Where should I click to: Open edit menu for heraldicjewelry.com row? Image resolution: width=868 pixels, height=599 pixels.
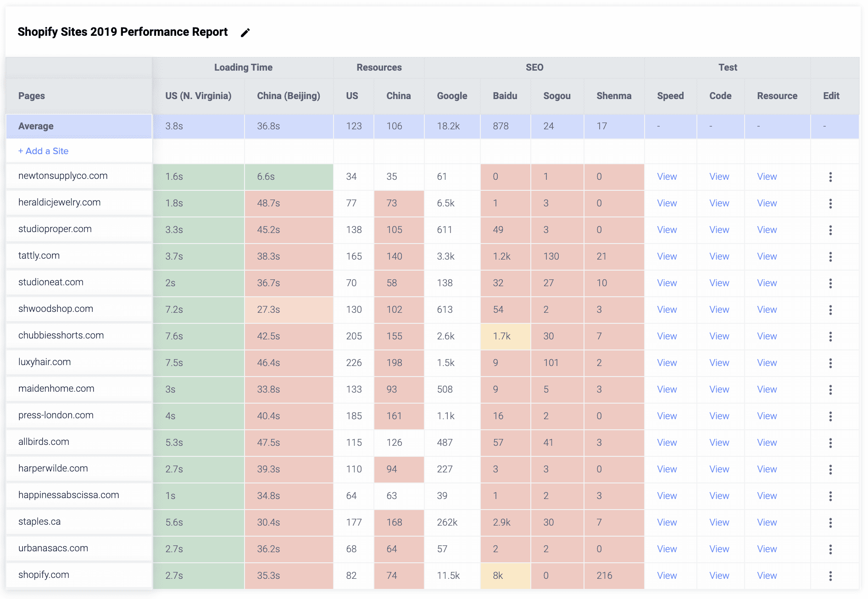point(830,204)
